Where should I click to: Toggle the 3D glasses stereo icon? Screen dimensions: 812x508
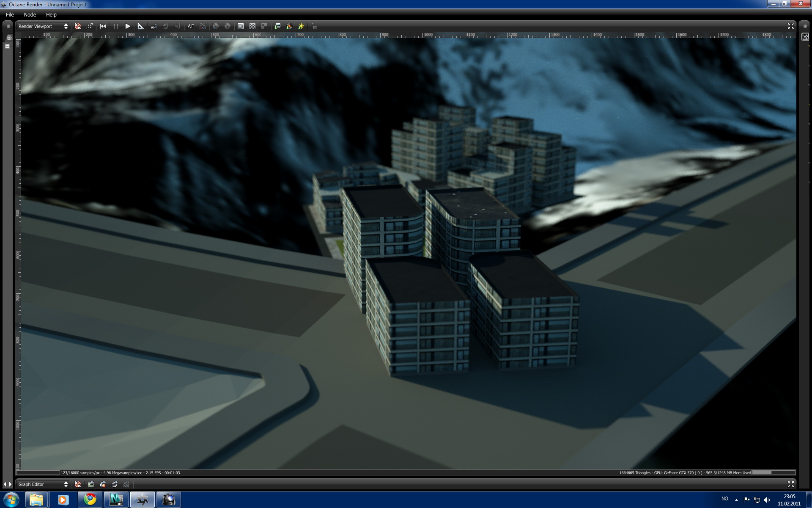coord(203,26)
